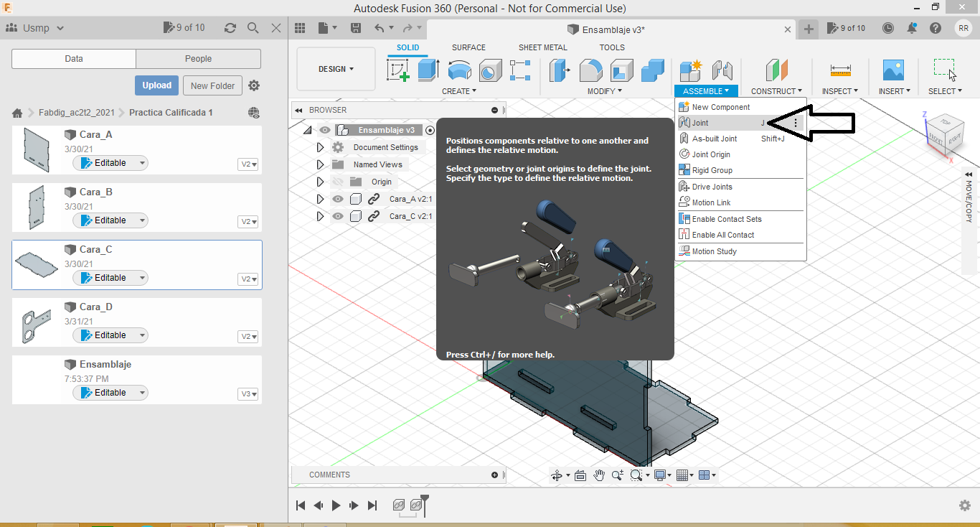Screen dimensions: 980x527
Task: Click the Measure icon above Inspect
Action: tap(840, 70)
